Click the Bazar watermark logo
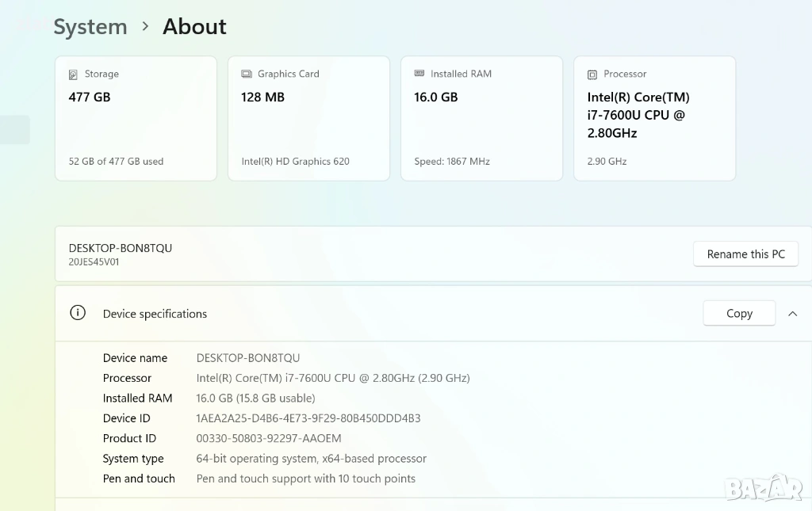Viewport: 812px width, 511px height. tap(764, 488)
